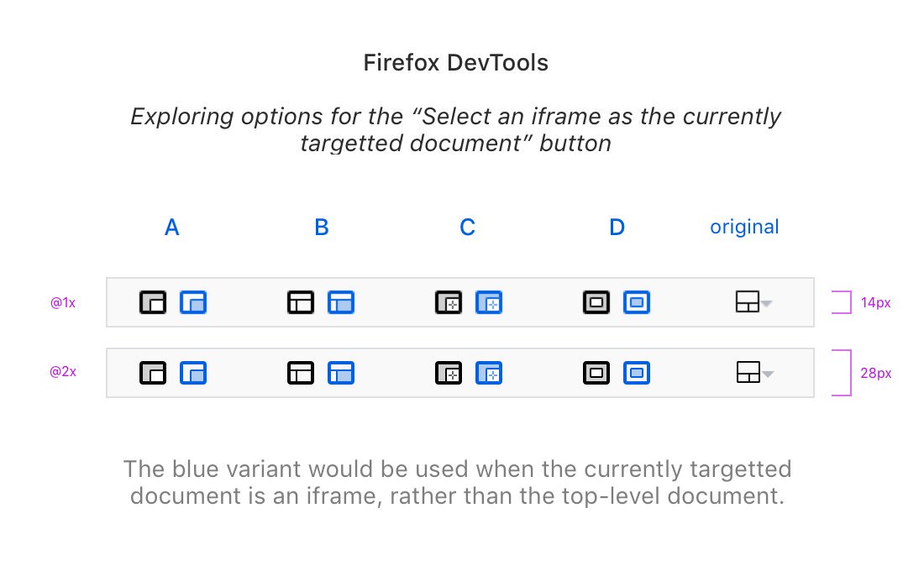924x571 pixels.
Task: Click the blue "A" column heading
Action: [x=172, y=228]
